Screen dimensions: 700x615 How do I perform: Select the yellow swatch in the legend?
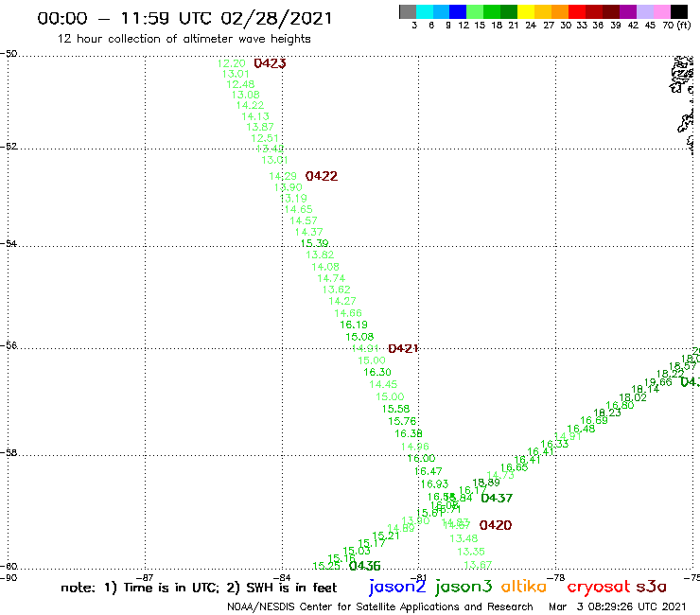pyautogui.click(x=526, y=11)
